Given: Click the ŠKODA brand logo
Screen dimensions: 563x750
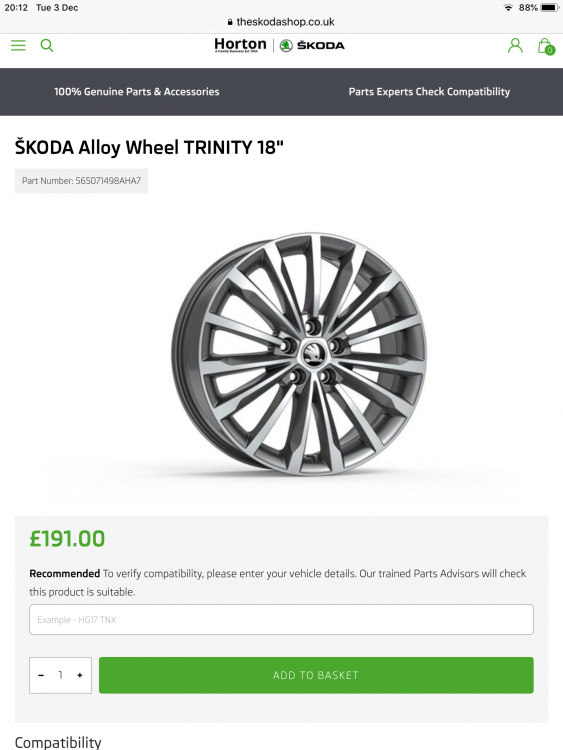Looking at the screenshot, I should (312, 45).
